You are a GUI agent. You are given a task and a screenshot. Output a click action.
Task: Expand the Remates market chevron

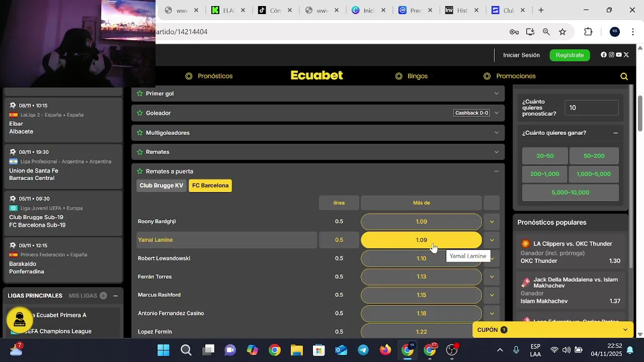tap(497, 152)
